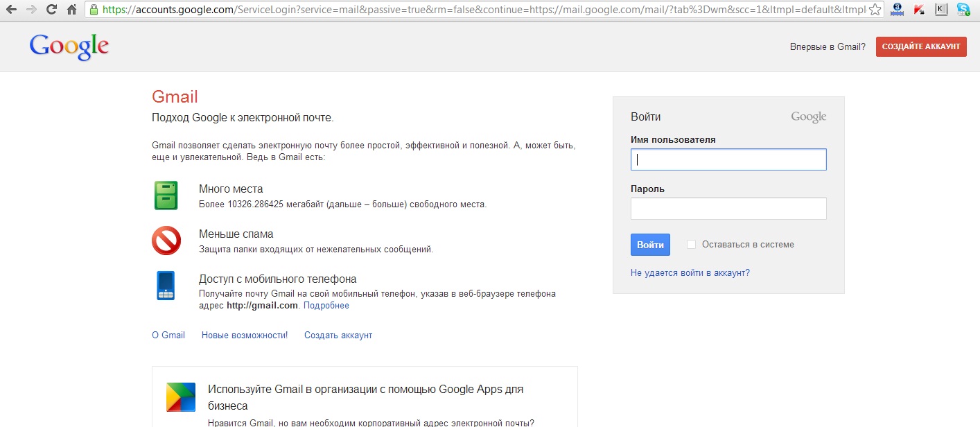Click the red no-spam prohibition icon

coord(166,241)
